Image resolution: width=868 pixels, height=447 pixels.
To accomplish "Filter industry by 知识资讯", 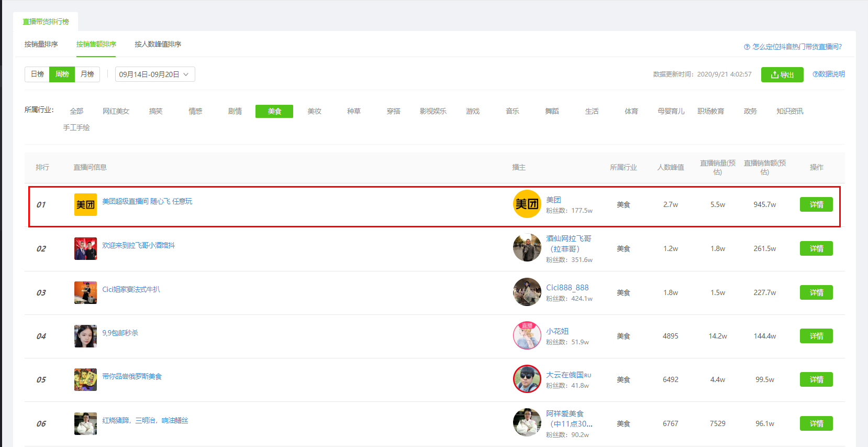I will pos(789,111).
